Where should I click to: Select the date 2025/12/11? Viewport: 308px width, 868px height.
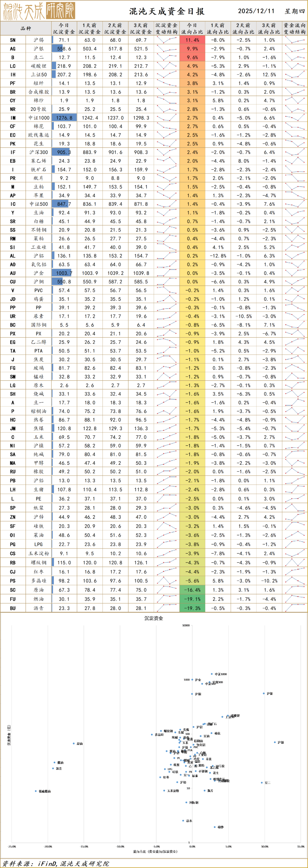pyautogui.click(x=256, y=11)
